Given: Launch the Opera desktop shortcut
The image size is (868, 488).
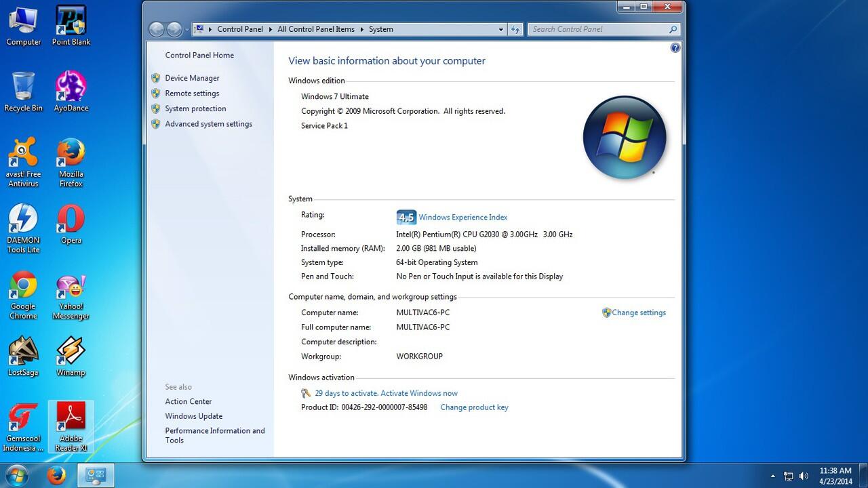Looking at the screenshot, I should point(71,224).
